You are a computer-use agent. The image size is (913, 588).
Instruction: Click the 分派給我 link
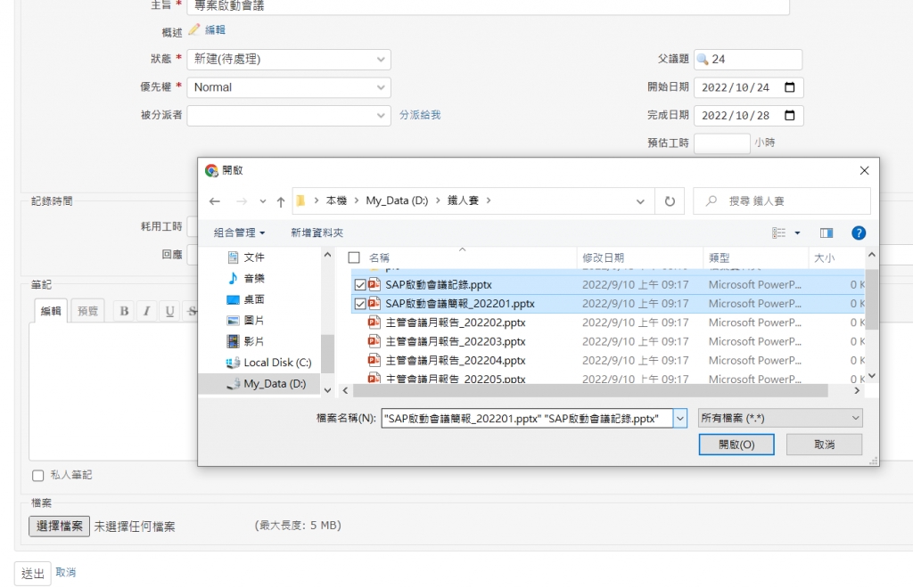click(419, 115)
